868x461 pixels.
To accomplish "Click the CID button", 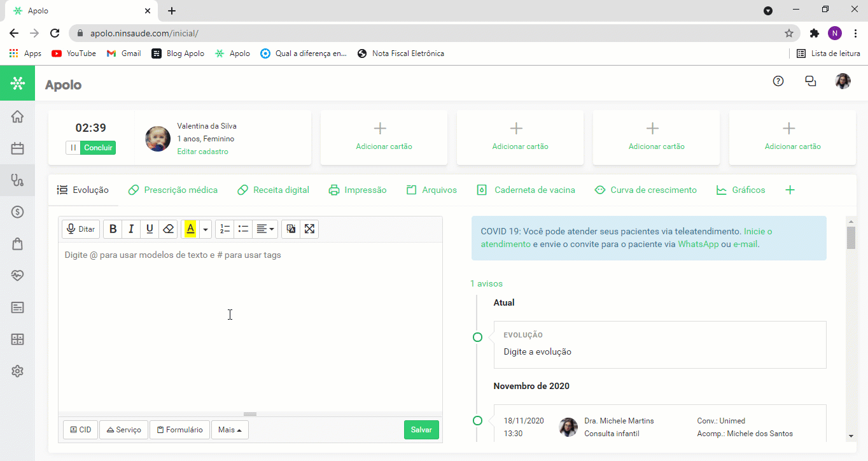I will 81,430.
